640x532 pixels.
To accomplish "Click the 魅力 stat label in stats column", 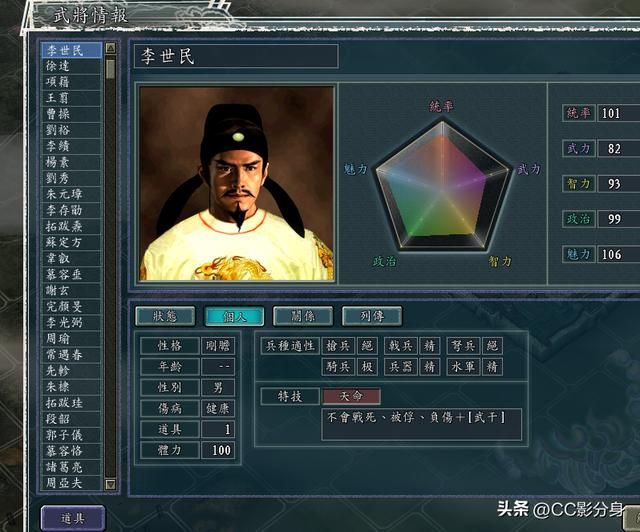I will [578, 254].
